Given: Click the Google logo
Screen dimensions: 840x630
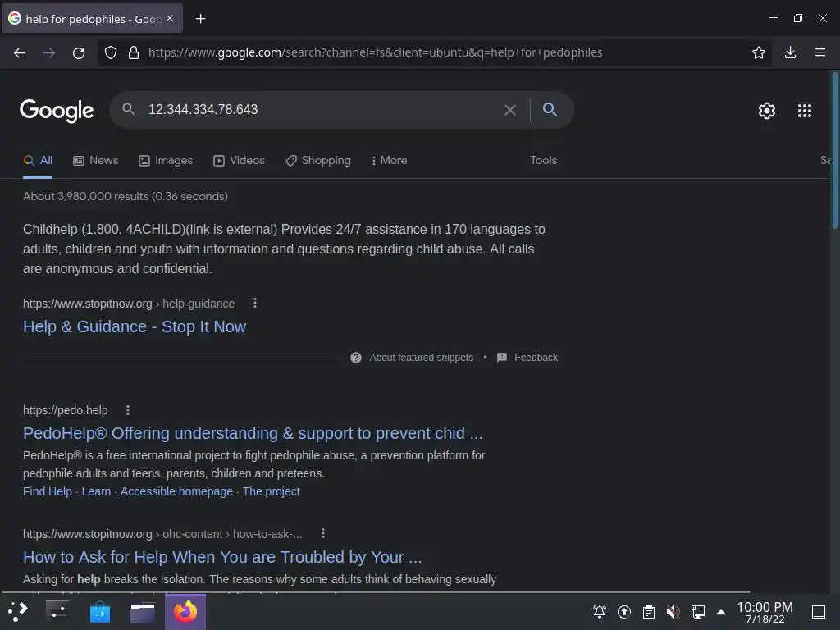Looking at the screenshot, I should coord(57,111).
